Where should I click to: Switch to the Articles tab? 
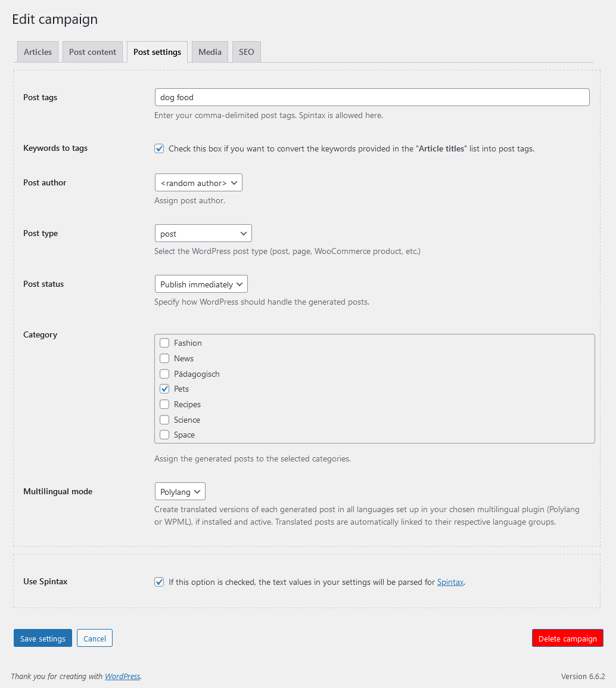click(x=38, y=52)
